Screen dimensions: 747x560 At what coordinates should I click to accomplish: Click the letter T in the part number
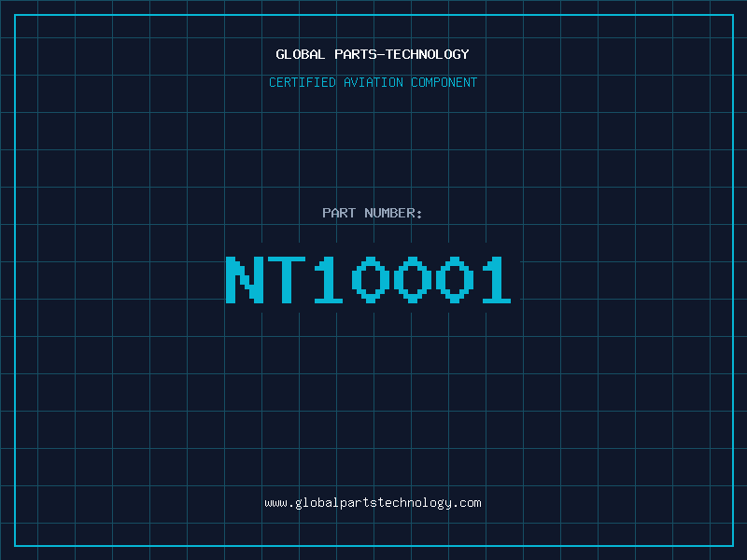pos(287,280)
